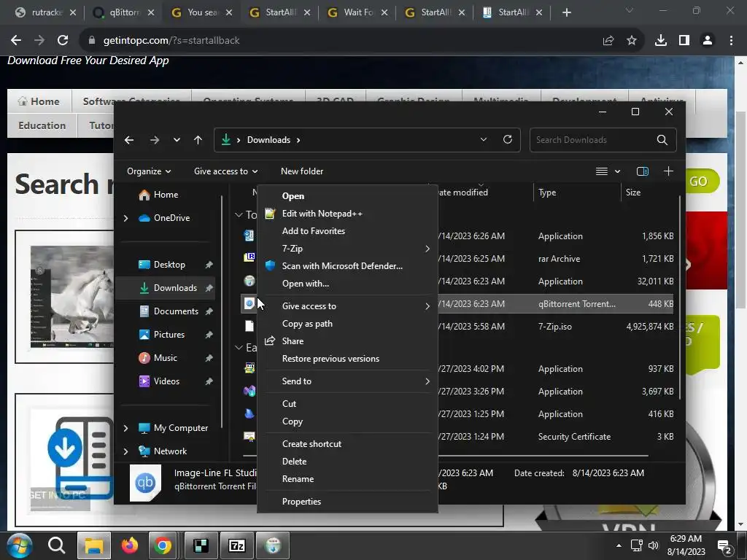Expand OneDrive in navigation pane
Screen dimensions: 747x560
[125, 218]
